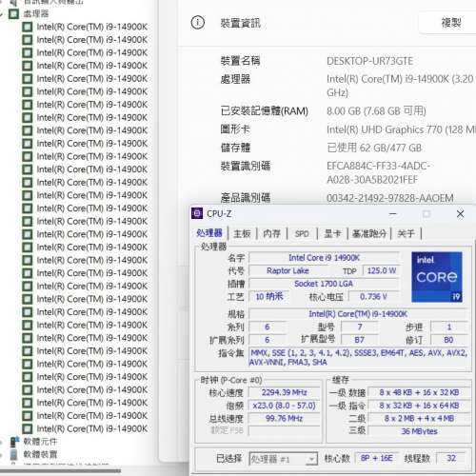The image size is (476, 476).
Task: Click the Device Manager horizontal scrollbar
Action: (60, 471)
